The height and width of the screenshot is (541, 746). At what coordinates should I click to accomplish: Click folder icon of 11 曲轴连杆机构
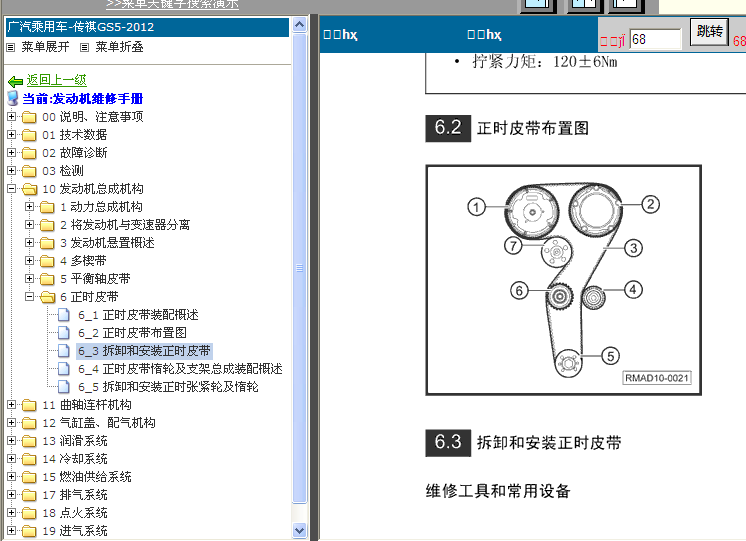click(29, 405)
